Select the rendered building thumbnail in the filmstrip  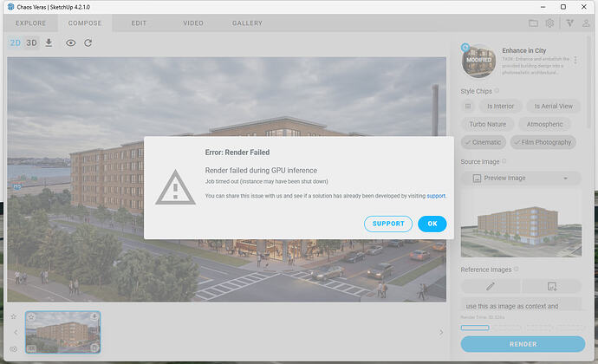(63, 332)
